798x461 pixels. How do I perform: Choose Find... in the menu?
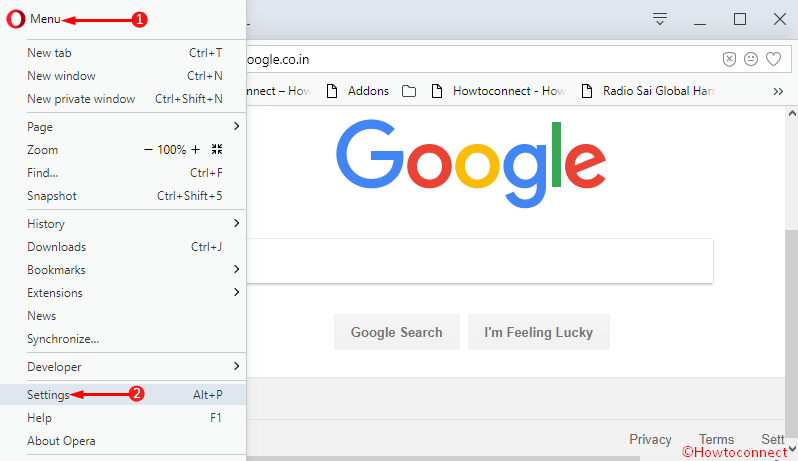pyautogui.click(x=123, y=173)
